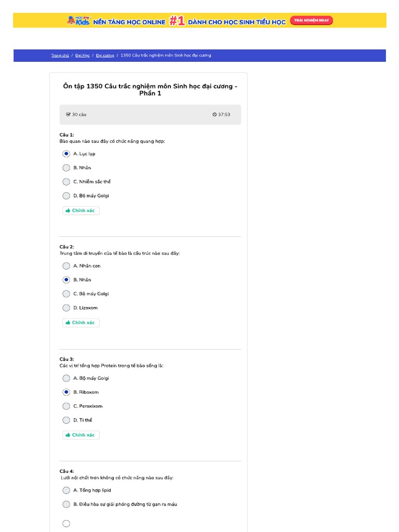The height and width of the screenshot is (532, 399).
Task: Select B. Riboxom radio button
Action: (x=66, y=392)
